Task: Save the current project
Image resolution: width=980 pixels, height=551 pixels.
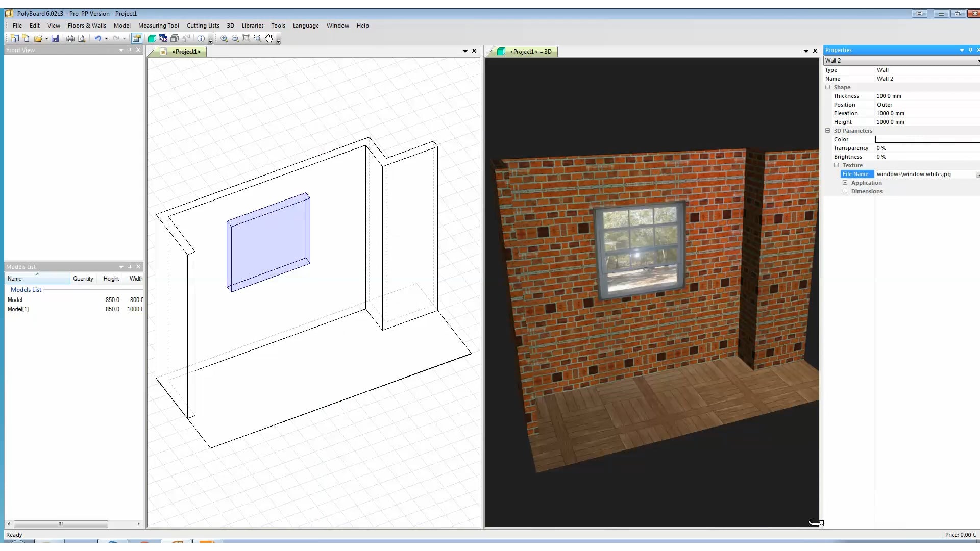Action: 55,39
